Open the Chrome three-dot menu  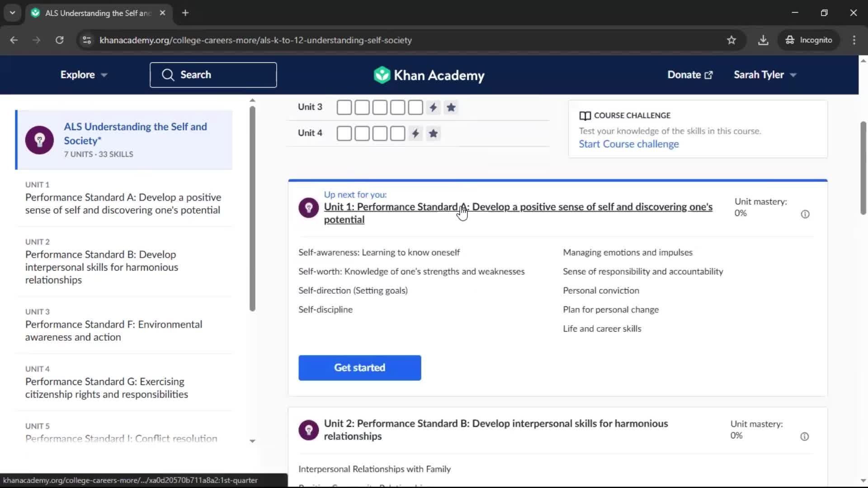click(x=854, y=40)
